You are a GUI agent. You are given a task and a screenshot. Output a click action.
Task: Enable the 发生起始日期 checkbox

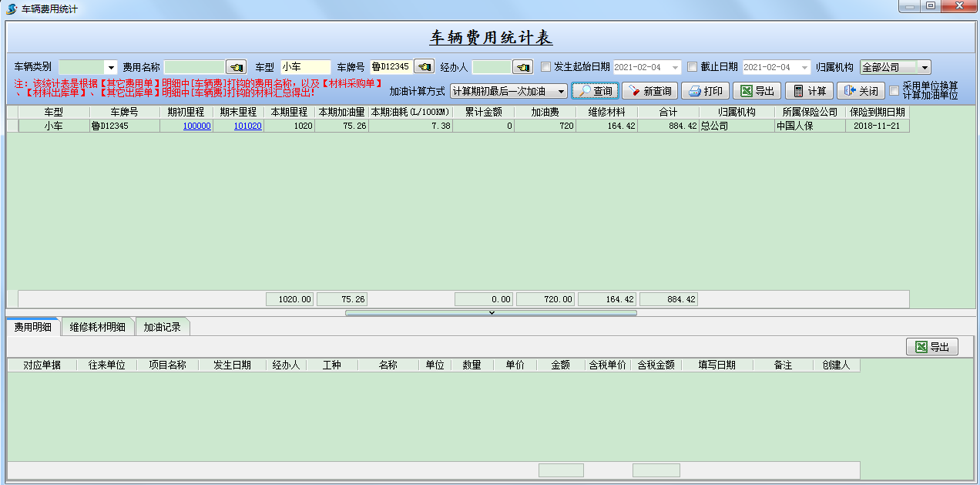pos(546,67)
